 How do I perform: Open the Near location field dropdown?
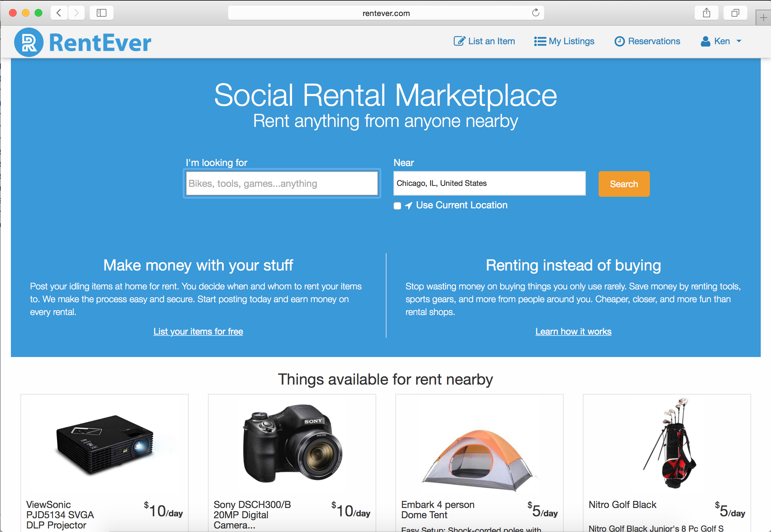click(490, 183)
